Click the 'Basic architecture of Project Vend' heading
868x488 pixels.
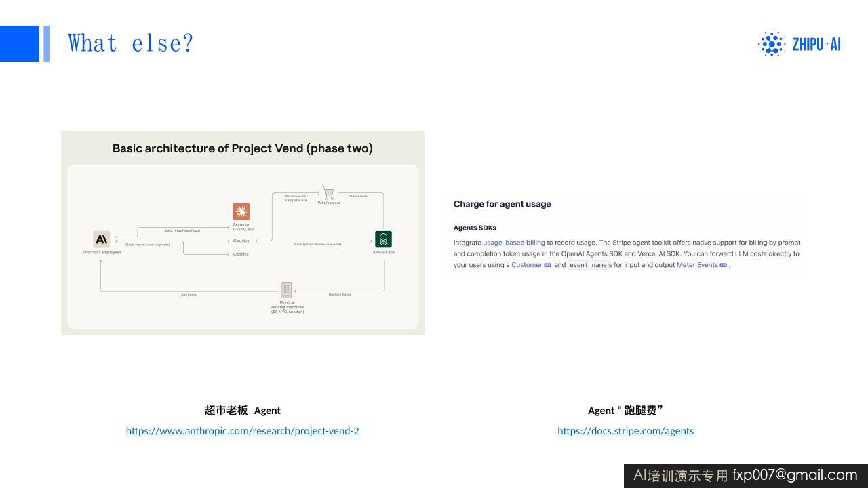243,148
